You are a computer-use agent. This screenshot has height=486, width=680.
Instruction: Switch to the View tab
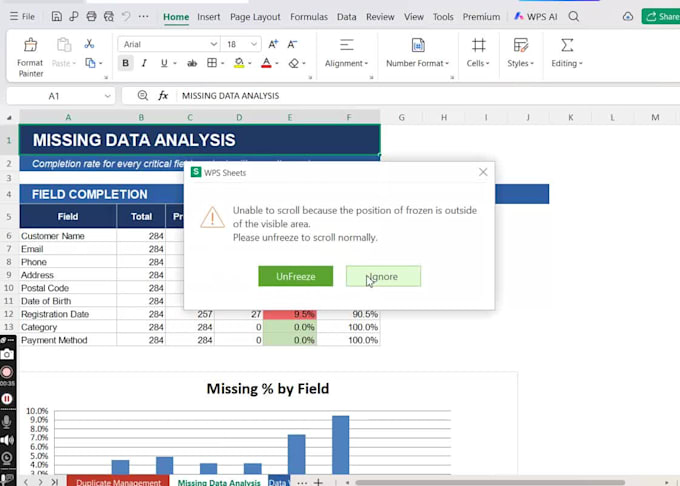pos(414,17)
